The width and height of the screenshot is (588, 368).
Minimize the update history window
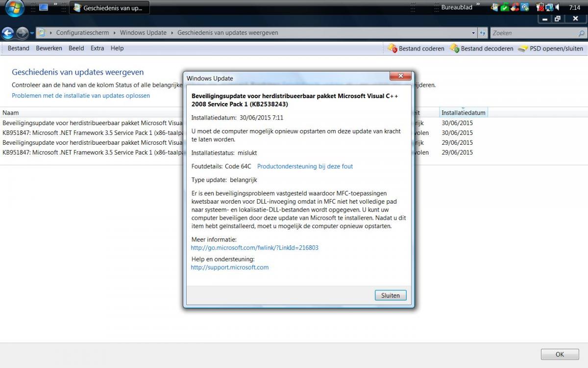[545, 19]
